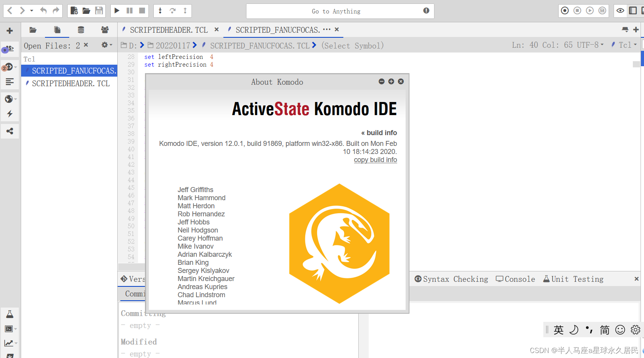Screen dimensions: 644x358
Task: Stop the debugger
Action: tap(142, 11)
